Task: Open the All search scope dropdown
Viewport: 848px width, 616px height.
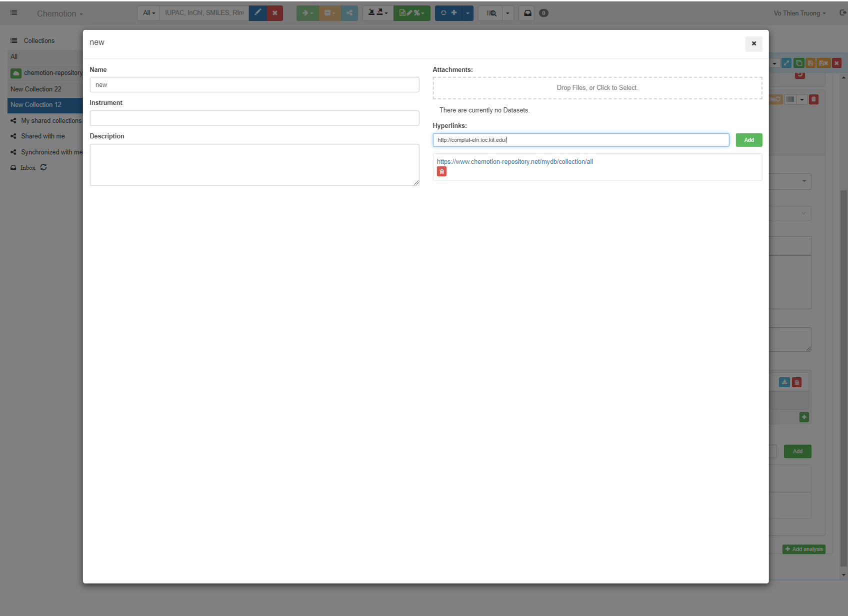Action: coord(148,13)
